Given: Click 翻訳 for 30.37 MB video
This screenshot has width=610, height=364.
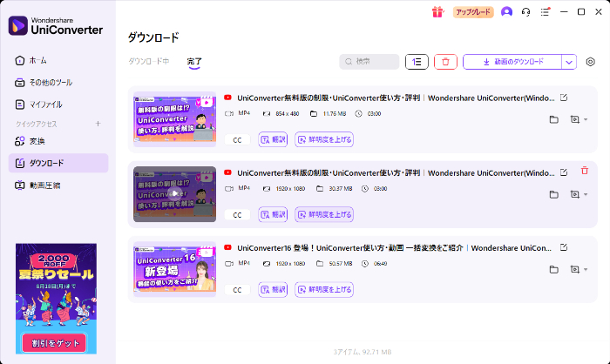Looking at the screenshot, I should tap(273, 214).
